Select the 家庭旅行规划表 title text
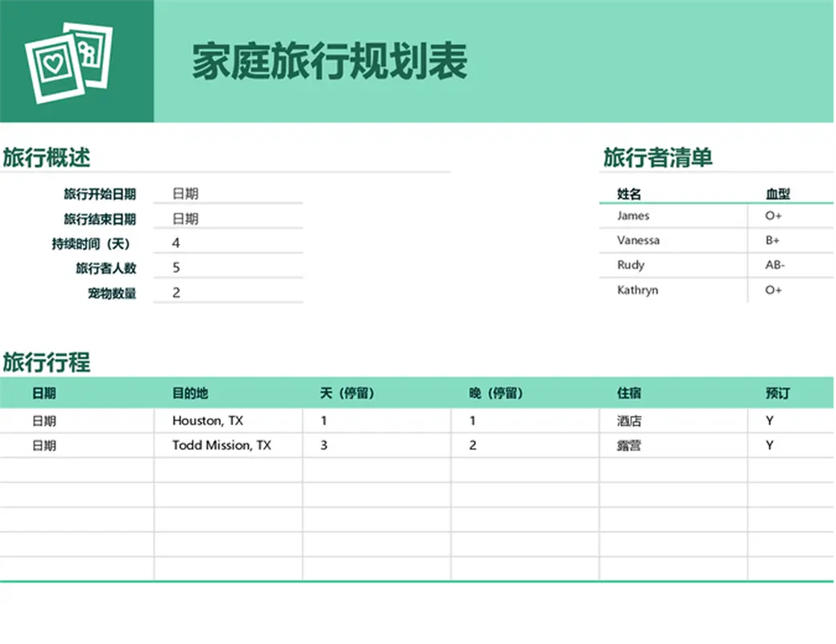The image size is (836, 644). click(328, 60)
